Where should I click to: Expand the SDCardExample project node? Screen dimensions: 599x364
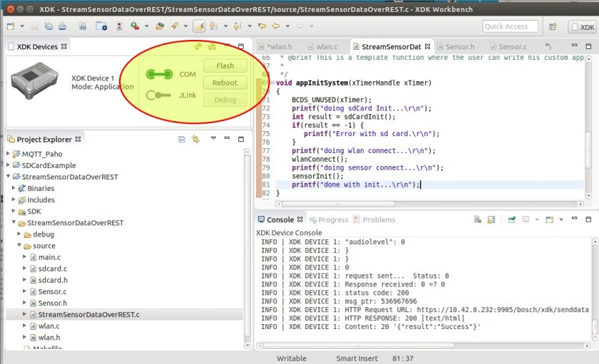click(9, 165)
